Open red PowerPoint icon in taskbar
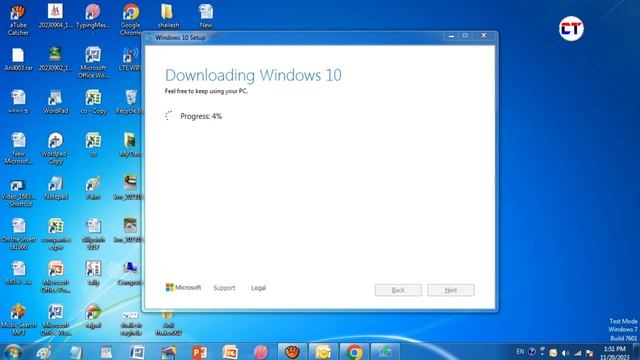The image size is (640, 360). pyautogui.click(x=199, y=351)
